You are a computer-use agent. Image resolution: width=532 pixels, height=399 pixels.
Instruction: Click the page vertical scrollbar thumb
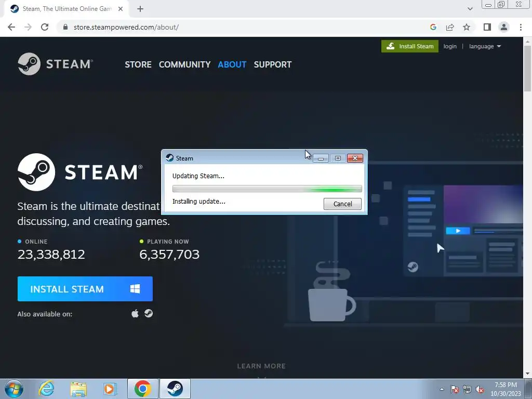click(527, 68)
